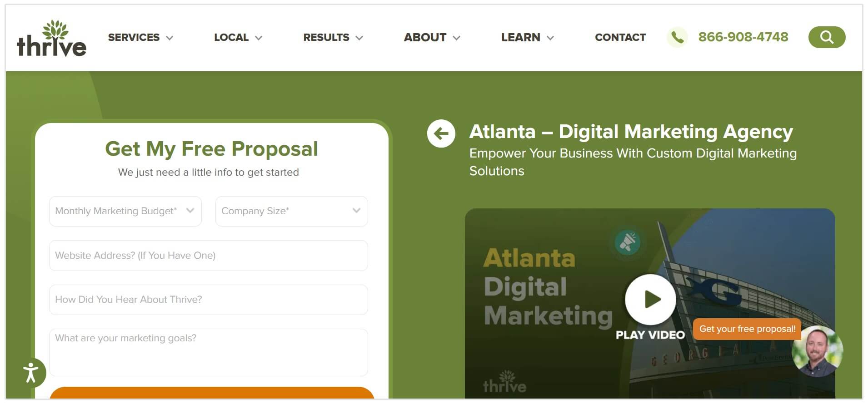
Task: Click the phone icon next to the number
Action: click(678, 37)
